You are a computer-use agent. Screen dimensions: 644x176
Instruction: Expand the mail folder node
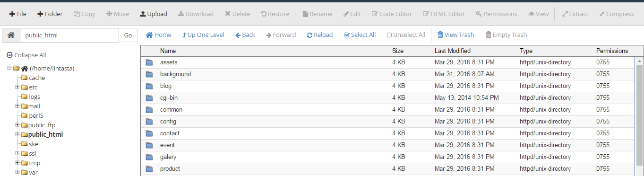click(17, 106)
